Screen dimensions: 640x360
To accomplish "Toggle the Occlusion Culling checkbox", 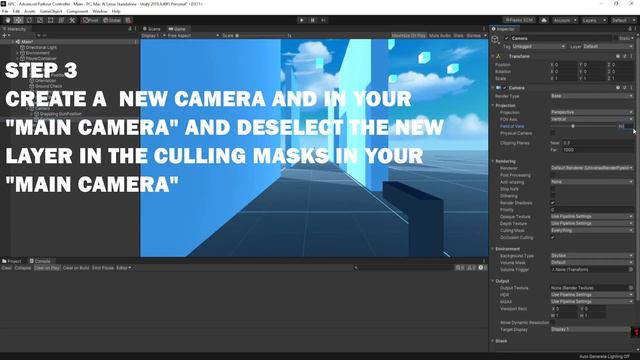I will [x=553, y=238].
